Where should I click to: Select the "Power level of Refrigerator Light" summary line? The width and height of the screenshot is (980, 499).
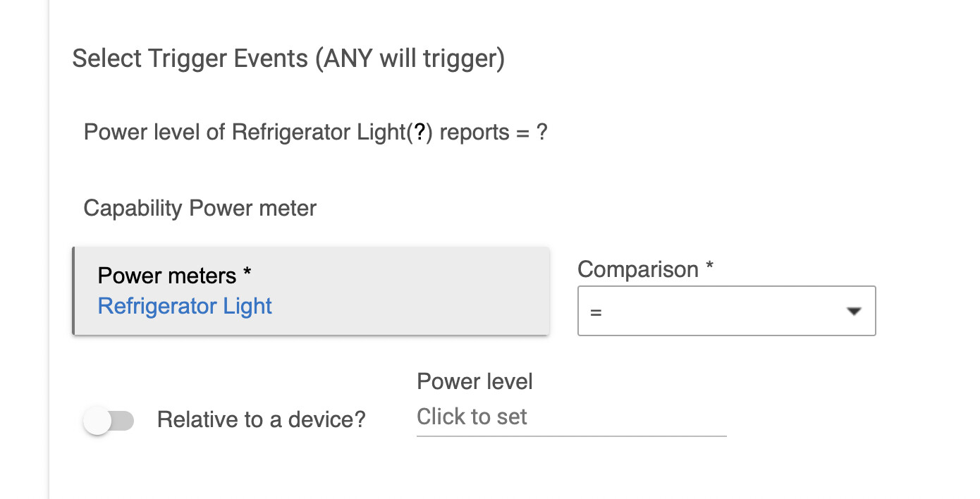[315, 133]
